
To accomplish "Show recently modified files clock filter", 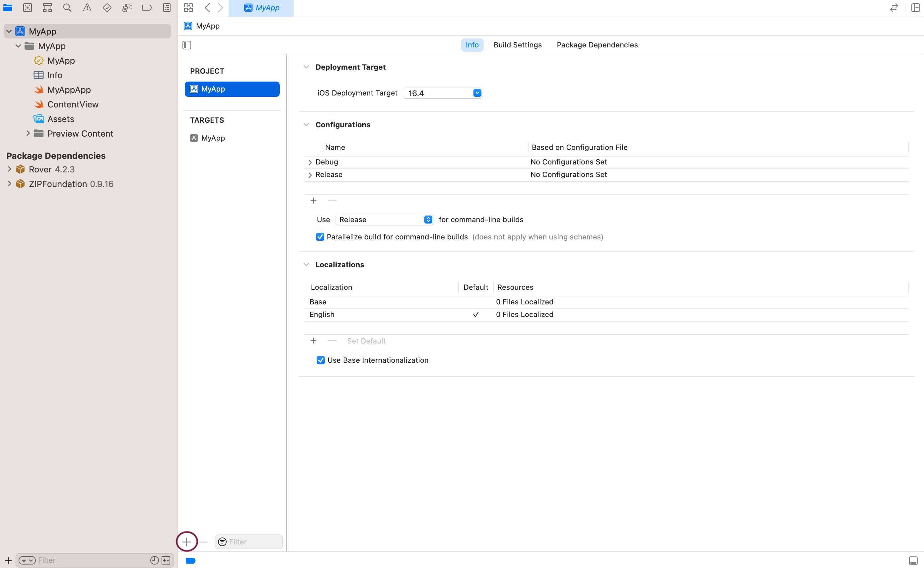I will [x=154, y=560].
